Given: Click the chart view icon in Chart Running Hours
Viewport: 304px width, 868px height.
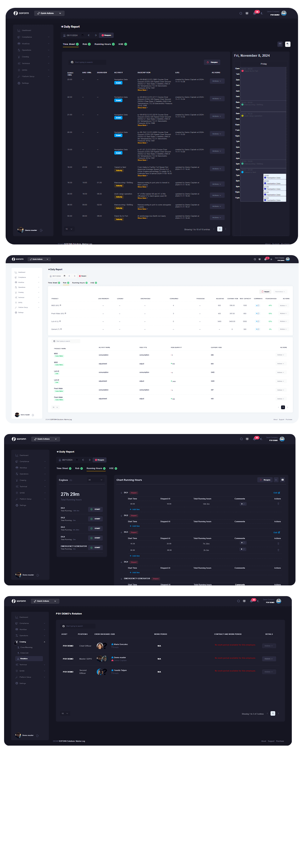Looking at the screenshot, I should click(x=276, y=480).
